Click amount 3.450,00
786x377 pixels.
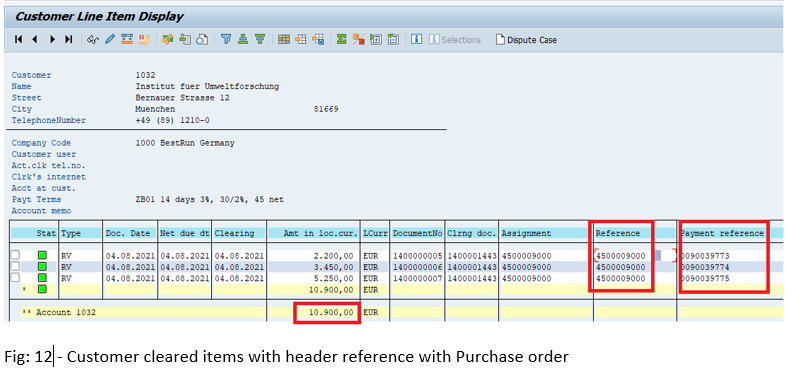(334, 267)
